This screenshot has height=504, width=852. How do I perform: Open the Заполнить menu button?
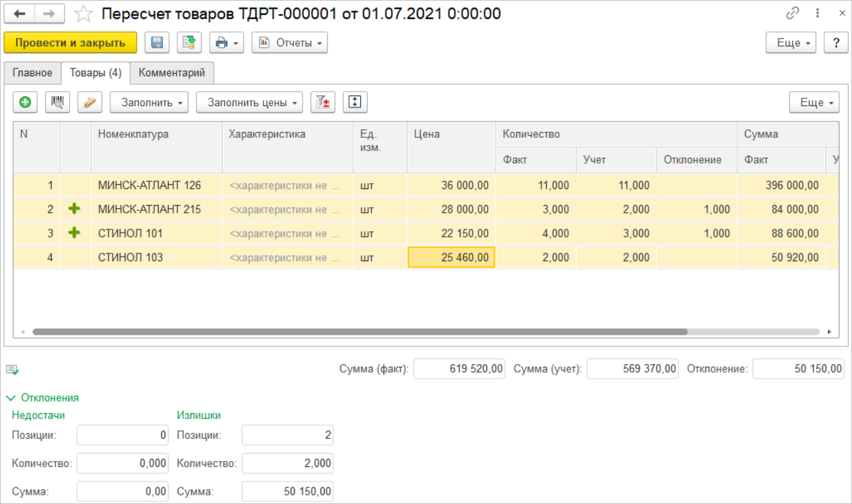149,102
